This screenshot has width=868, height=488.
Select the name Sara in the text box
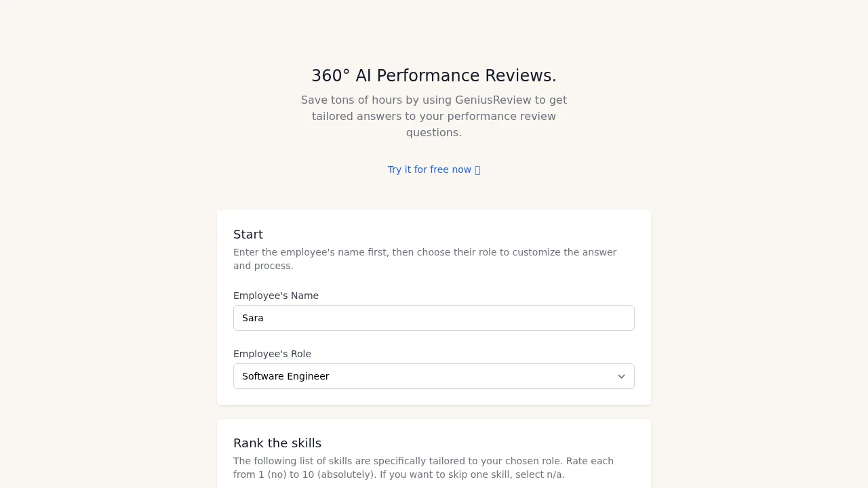point(252,317)
